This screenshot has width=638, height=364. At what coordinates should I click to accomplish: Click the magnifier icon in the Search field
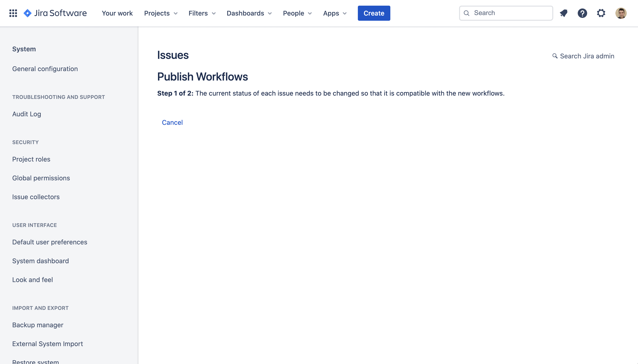[x=466, y=13]
